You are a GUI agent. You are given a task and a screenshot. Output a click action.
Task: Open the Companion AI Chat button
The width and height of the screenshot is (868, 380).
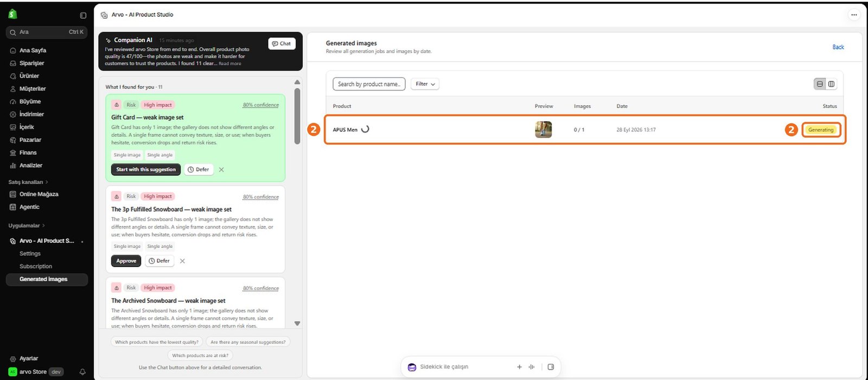(282, 43)
